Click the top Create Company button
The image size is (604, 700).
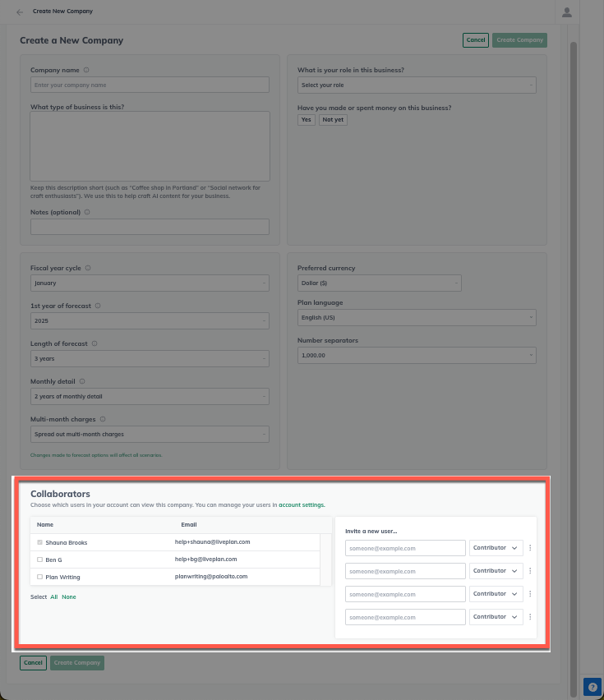pyautogui.click(x=519, y=40)
